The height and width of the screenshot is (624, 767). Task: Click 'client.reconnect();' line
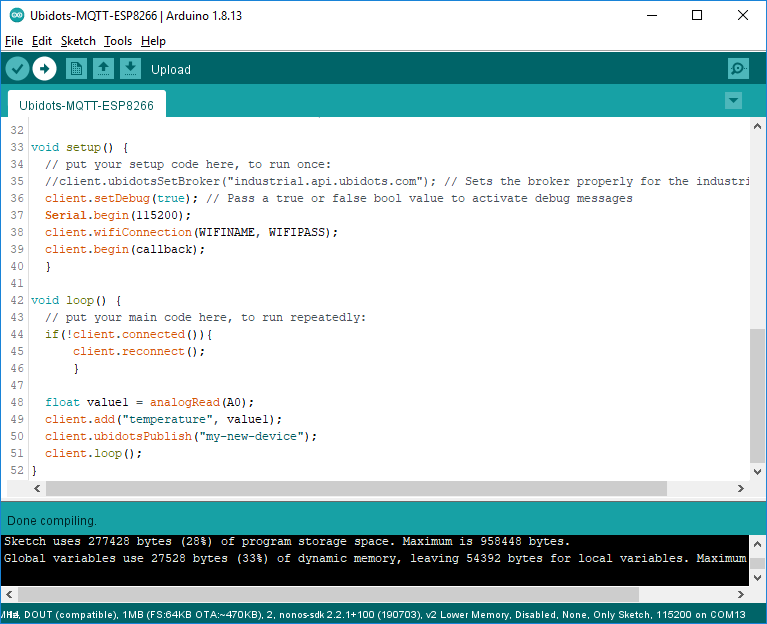[x=139, y=352]
